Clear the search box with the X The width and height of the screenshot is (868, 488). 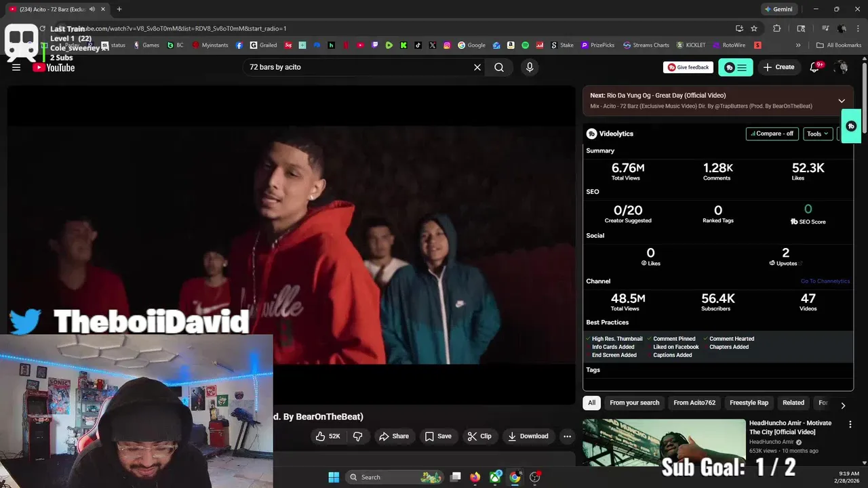point(477,67)
